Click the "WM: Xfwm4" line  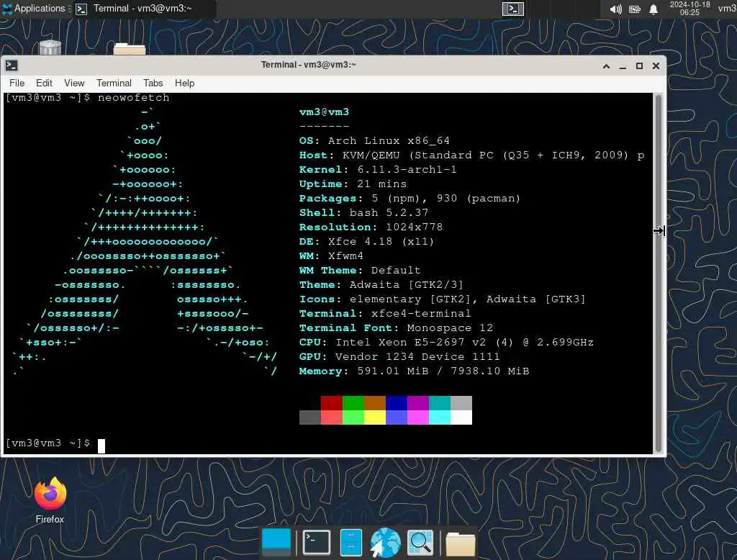pyautogui.click(x=331, y=256)
